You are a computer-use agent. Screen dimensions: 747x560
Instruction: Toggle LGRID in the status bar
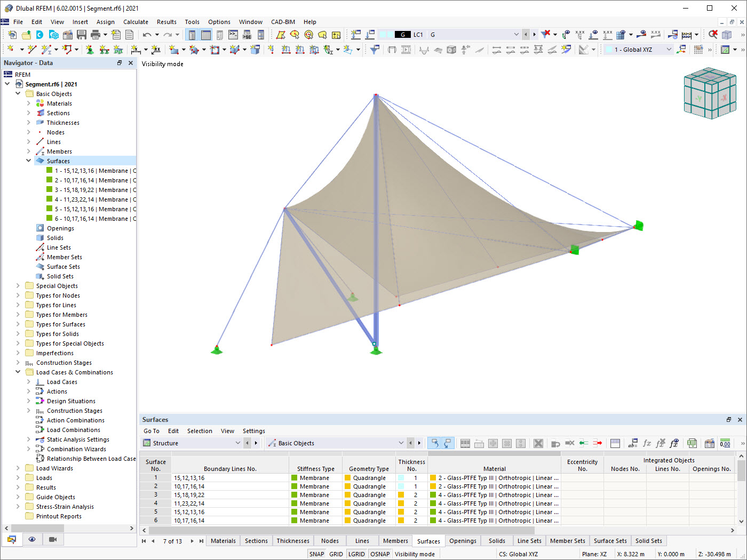pos(356,554)
